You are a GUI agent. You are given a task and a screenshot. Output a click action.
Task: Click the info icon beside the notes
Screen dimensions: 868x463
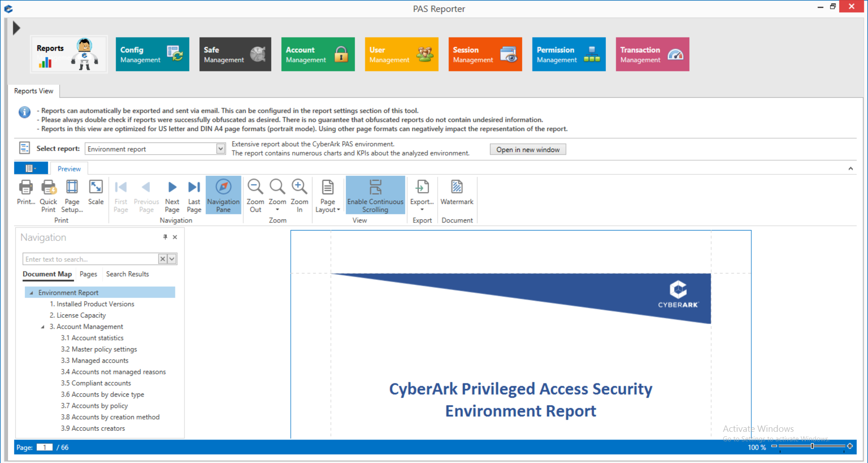24,112
